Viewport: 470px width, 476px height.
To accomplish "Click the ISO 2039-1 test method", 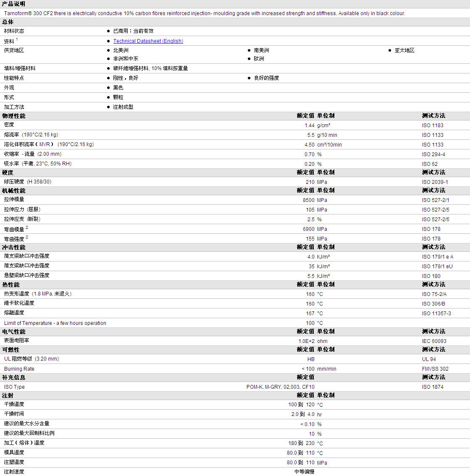I will pos(435,182).
